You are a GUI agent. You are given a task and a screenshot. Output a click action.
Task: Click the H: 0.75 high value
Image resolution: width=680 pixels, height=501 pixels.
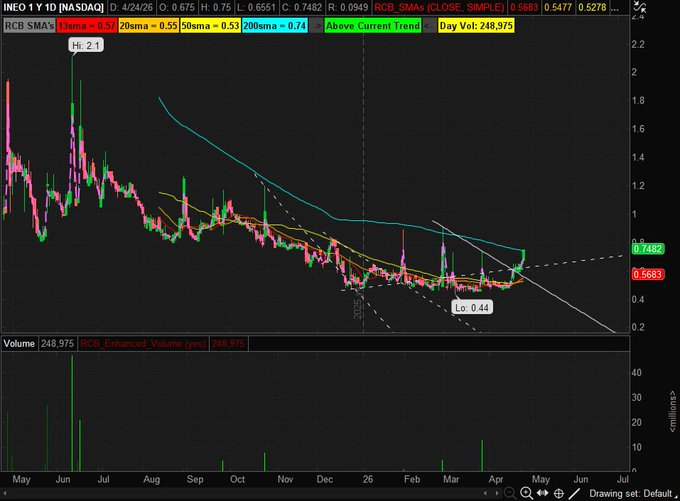(215, 7)
